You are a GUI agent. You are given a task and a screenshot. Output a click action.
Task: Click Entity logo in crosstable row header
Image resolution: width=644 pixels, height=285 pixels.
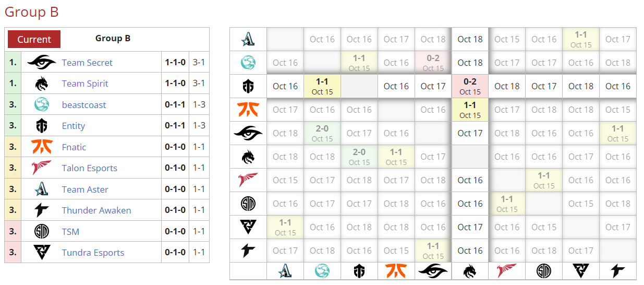[248, 86]
